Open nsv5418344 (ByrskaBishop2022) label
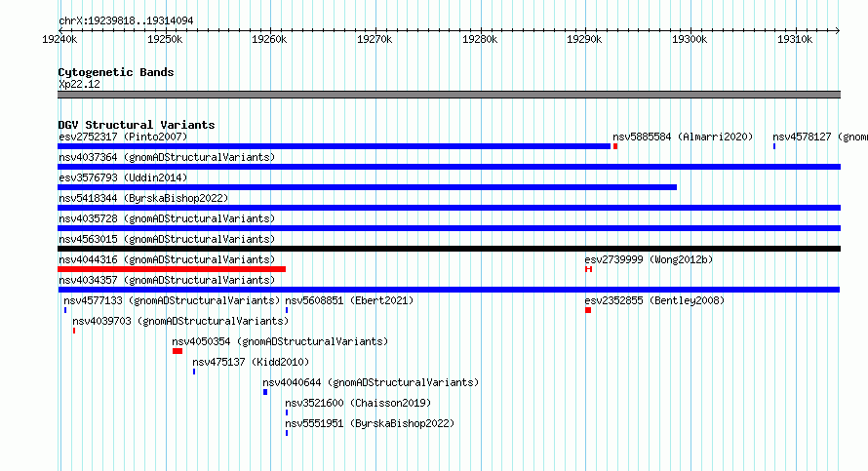868x471 pixels. 143,198
